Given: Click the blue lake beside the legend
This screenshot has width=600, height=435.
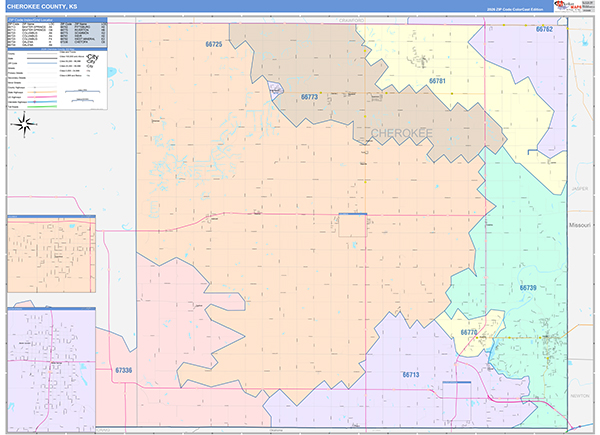Looking at the screenshot, I should [x=112, y=72].
